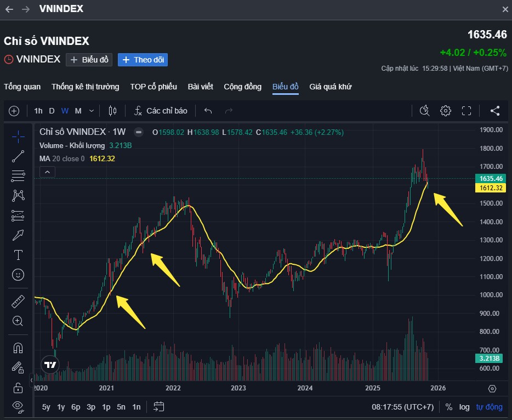
Task: Toggle magnet mode for drawings
Action: point(18,348)
